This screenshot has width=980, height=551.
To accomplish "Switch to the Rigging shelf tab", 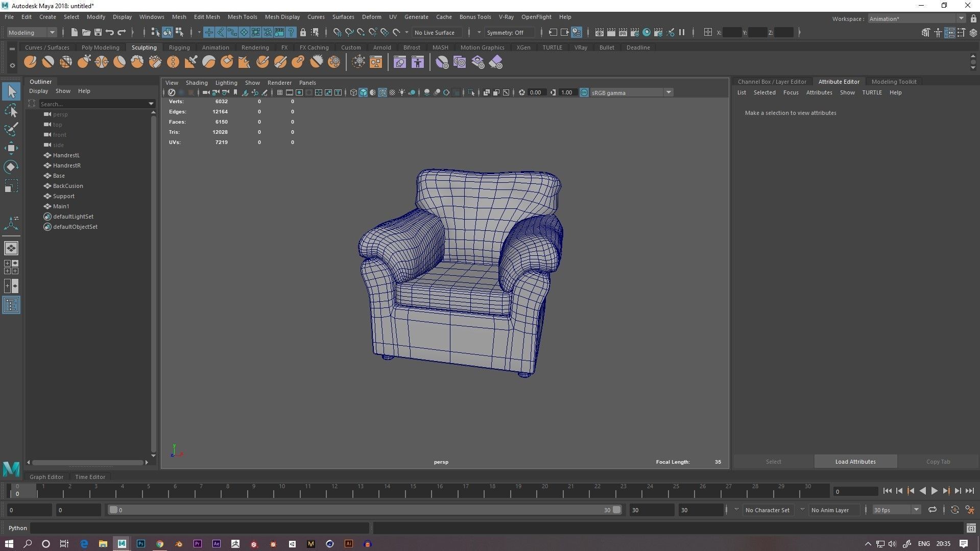I will 179,47.
